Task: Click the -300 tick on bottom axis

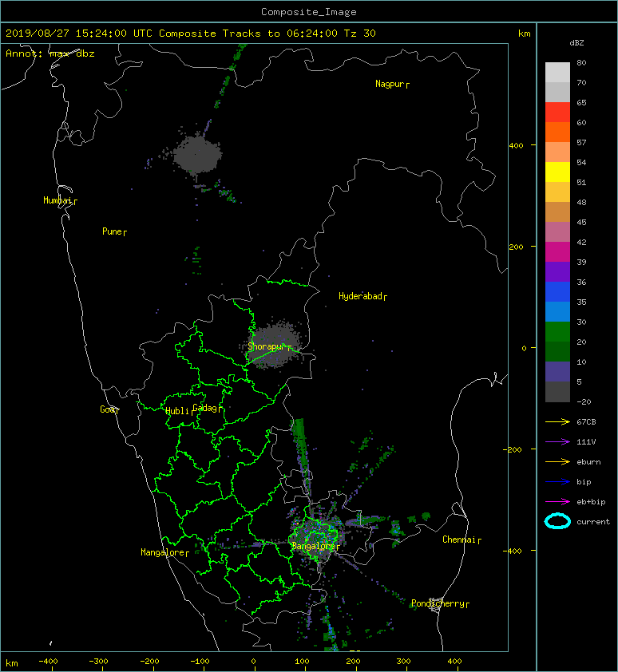Action: (x=99, y=662)
